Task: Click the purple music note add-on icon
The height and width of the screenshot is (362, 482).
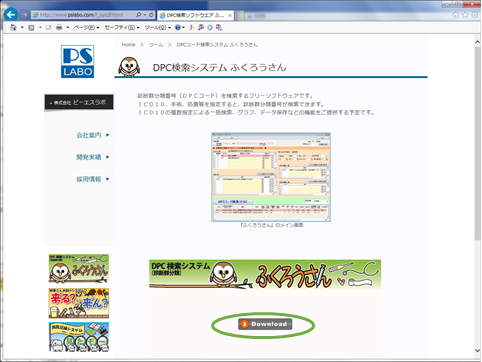Action: [x=200, y=27]
